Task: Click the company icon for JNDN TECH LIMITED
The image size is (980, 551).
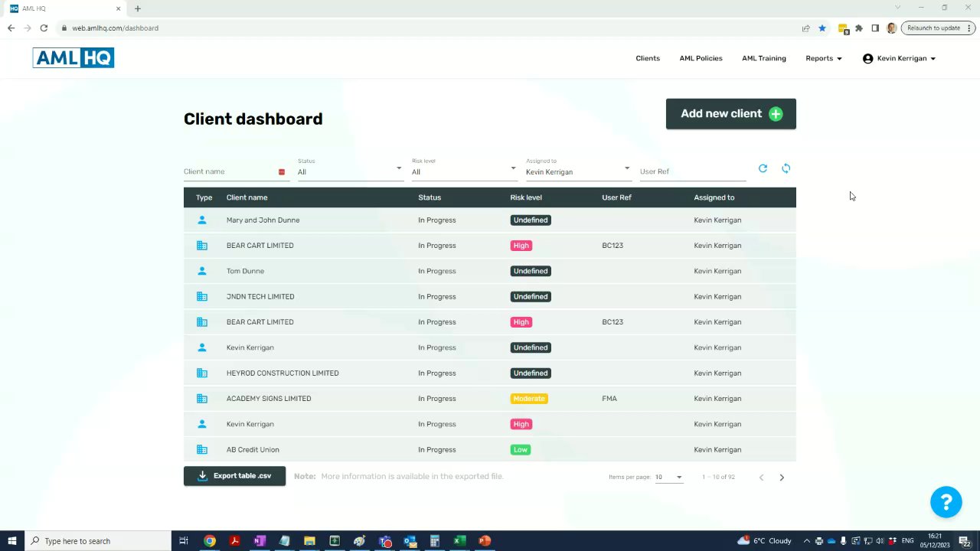Action: coord(202,296)
